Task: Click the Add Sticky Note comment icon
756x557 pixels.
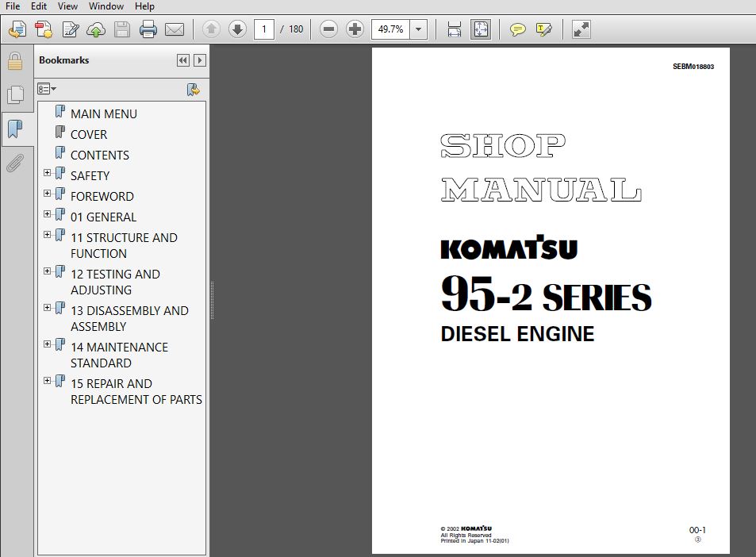Action: click(517, 29)
